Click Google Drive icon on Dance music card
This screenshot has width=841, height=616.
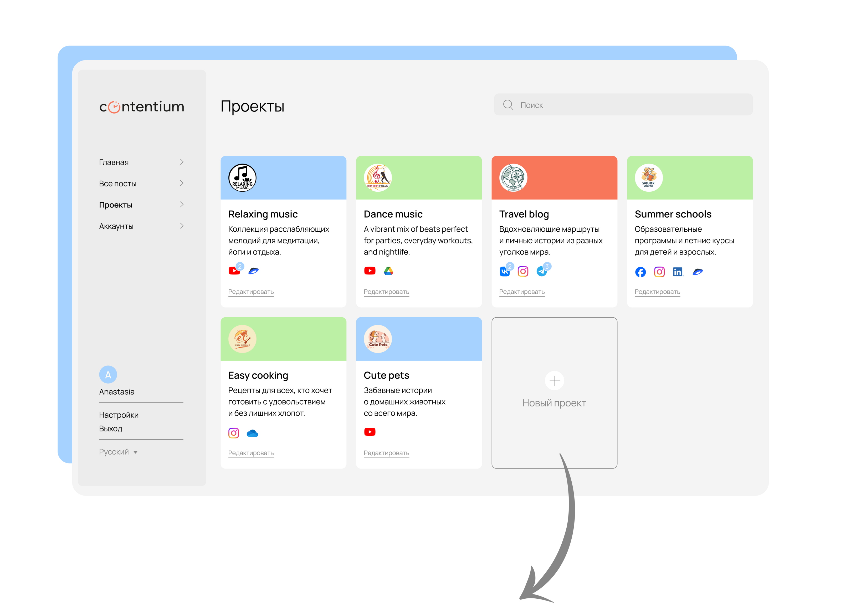coord(388,271)
